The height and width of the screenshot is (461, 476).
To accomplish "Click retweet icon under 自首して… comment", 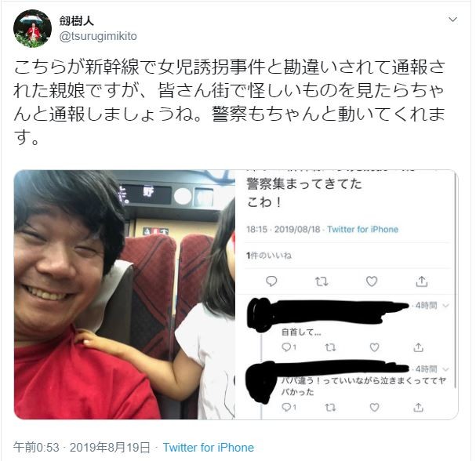I will [x=330, y=347].
